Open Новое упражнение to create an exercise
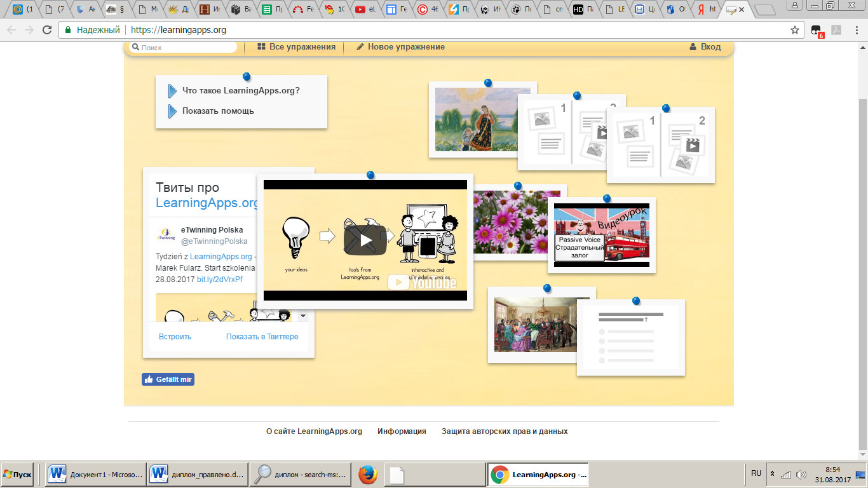 pos(400,47)
